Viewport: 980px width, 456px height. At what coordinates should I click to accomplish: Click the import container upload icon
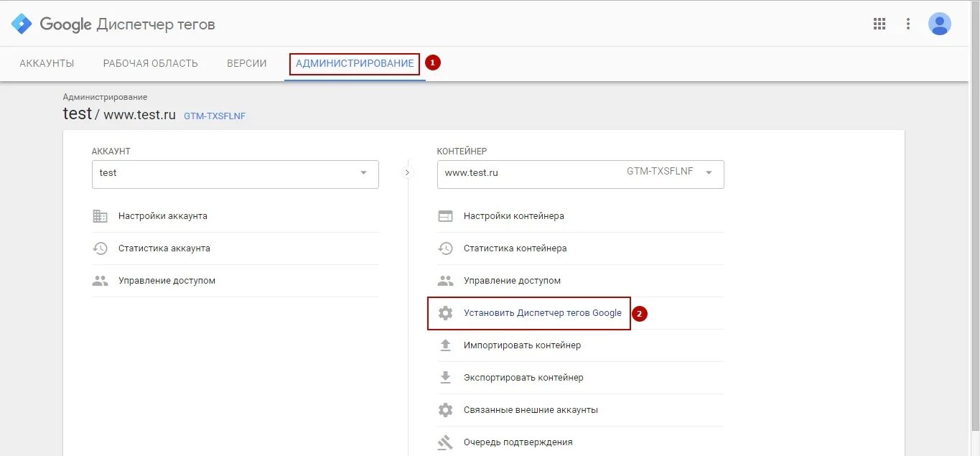click(x=445, y=345)
